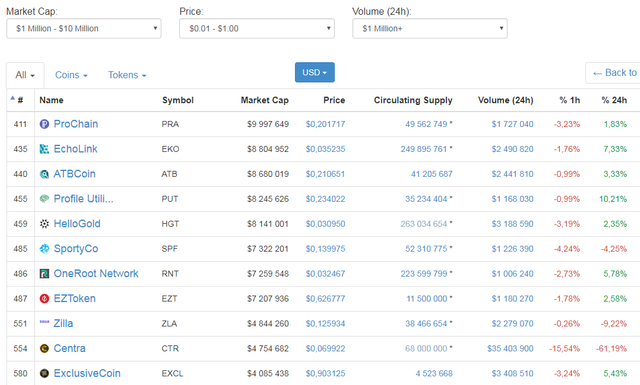This screenshot has width=640, height=385.
Task: Open the SportyCo coin link
Action: point(76,249)
